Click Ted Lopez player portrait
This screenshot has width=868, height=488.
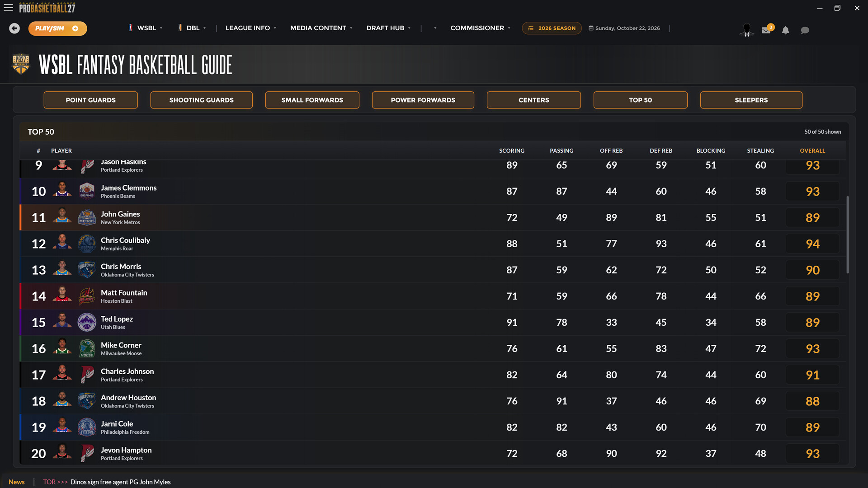click(x=62, y=320)
